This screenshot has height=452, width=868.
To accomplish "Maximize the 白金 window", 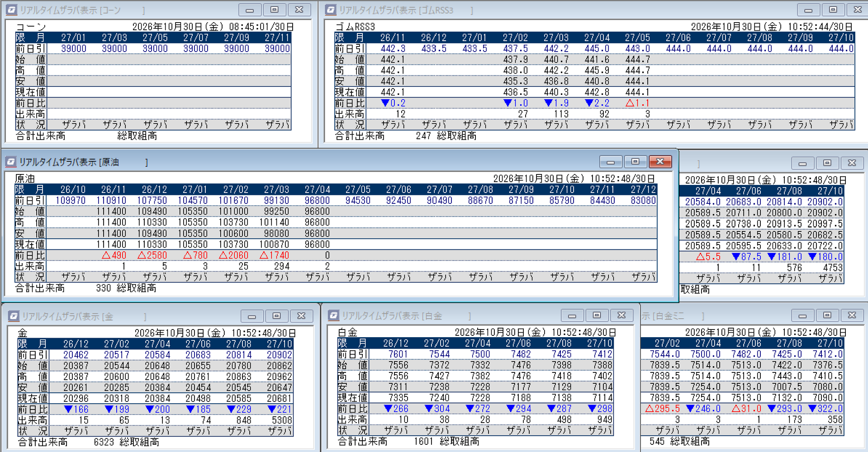I will click(597, 315).
